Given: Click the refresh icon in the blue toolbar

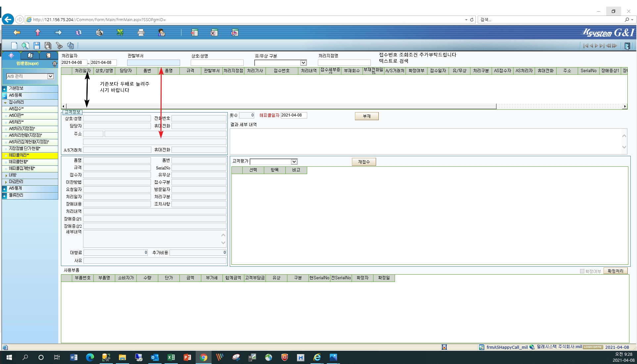Looking at the screenshot, I should point(78,32).
